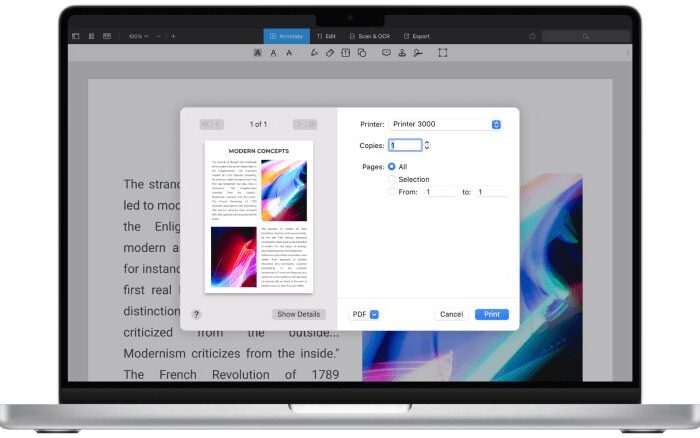The height and width of the screenshot is (438, 700).
Task: Open the PDF dropdown menu
Action: coord(365,314)
